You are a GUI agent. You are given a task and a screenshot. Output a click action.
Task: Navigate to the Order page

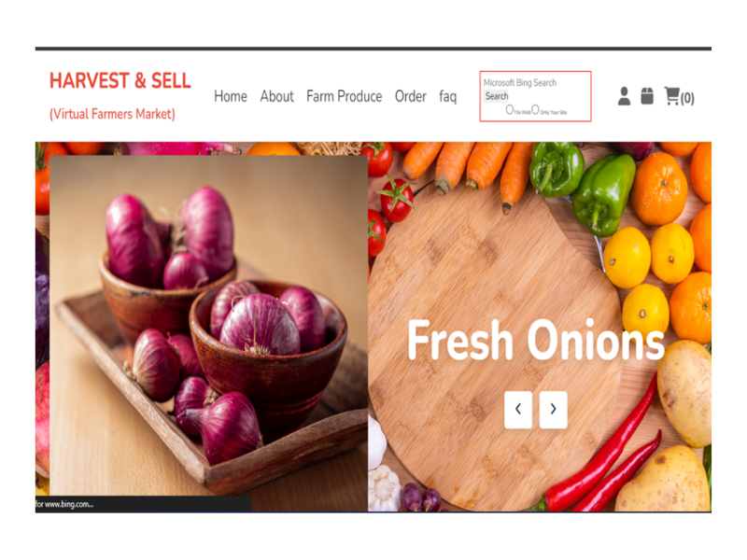(410, 96)
